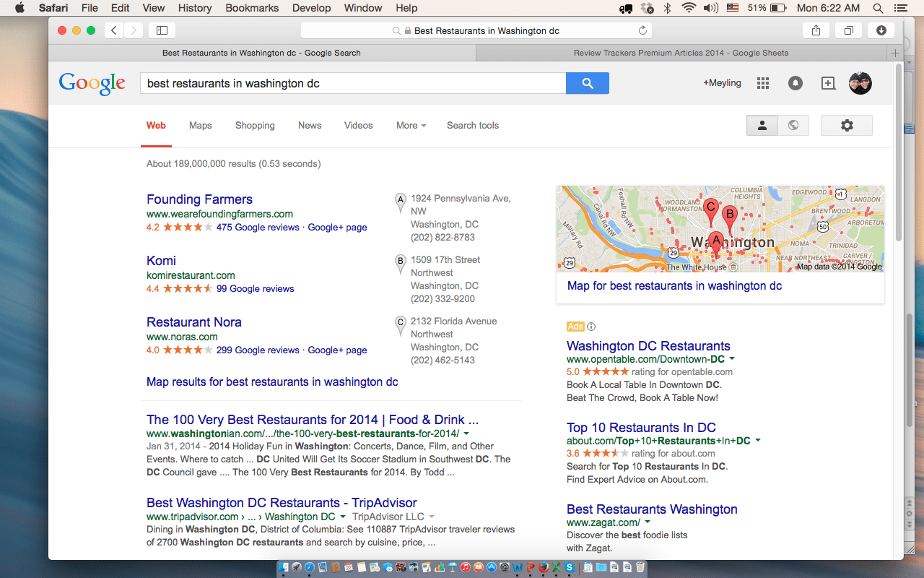The width and height of the screenshot is (924, 578).
Task: Open Safari's Share menu
Action: [x=816, y=30]
